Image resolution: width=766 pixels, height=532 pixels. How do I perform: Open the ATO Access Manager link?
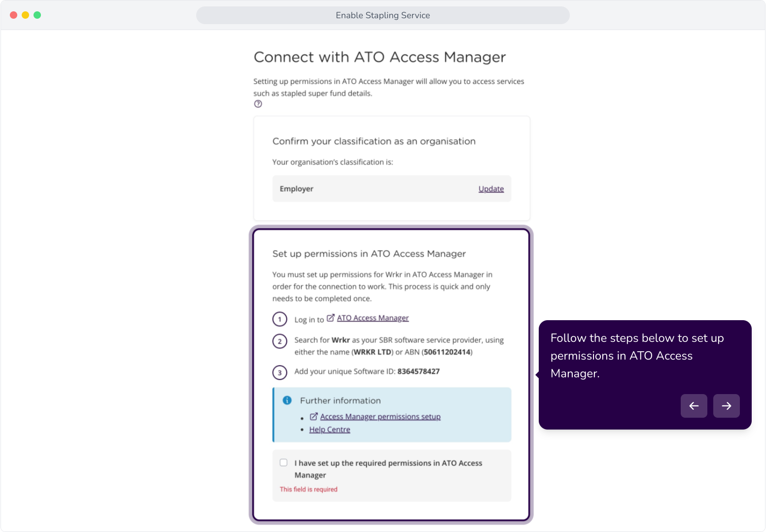(x=373, y=318)
